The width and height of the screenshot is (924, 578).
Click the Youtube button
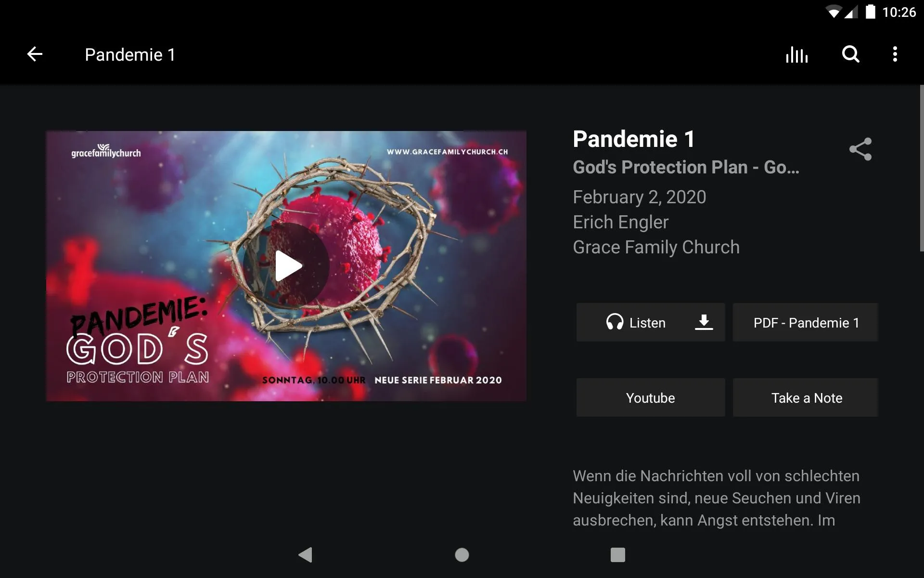click(650, 397)
